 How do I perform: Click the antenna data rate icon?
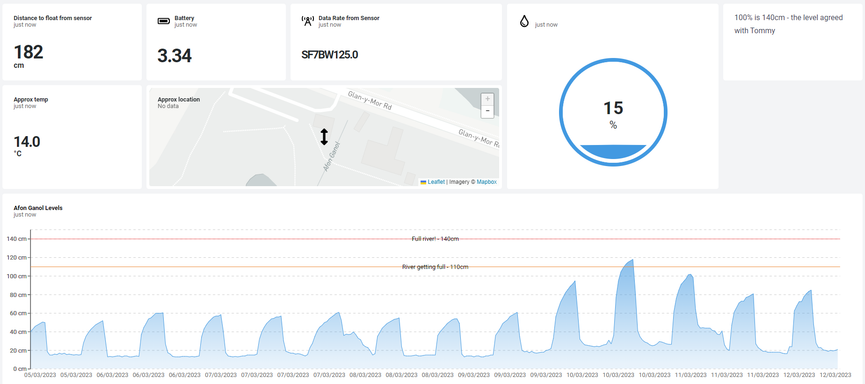(308, 21)
